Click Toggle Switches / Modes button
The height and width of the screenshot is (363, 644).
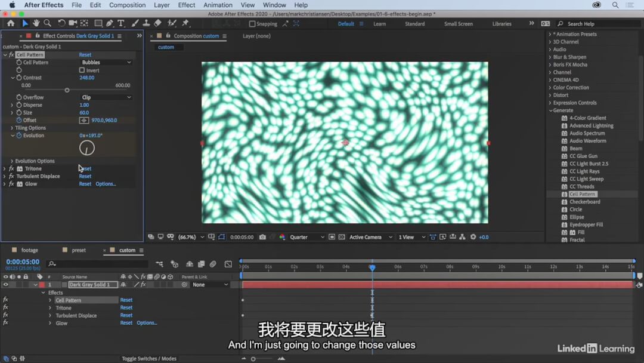point(149,358)
